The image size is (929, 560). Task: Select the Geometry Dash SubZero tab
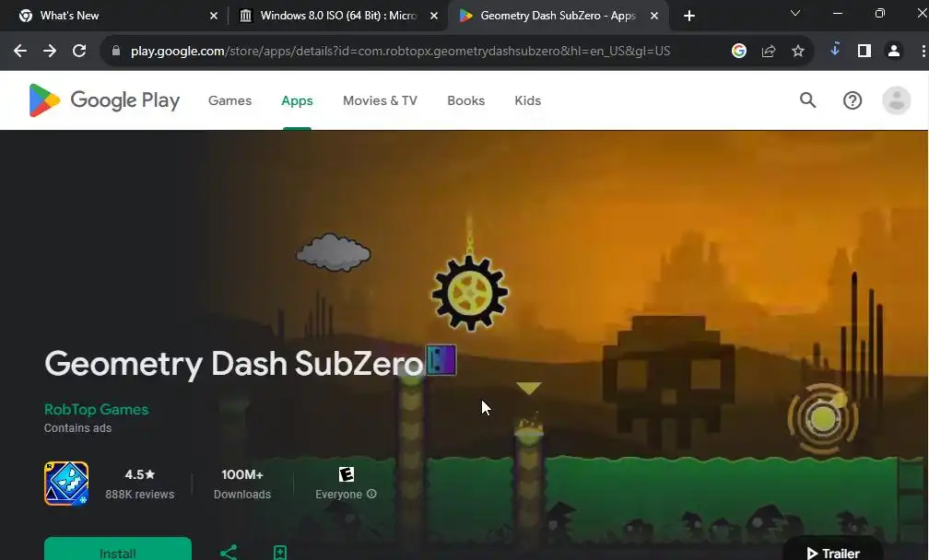click(x=558, y=16)
